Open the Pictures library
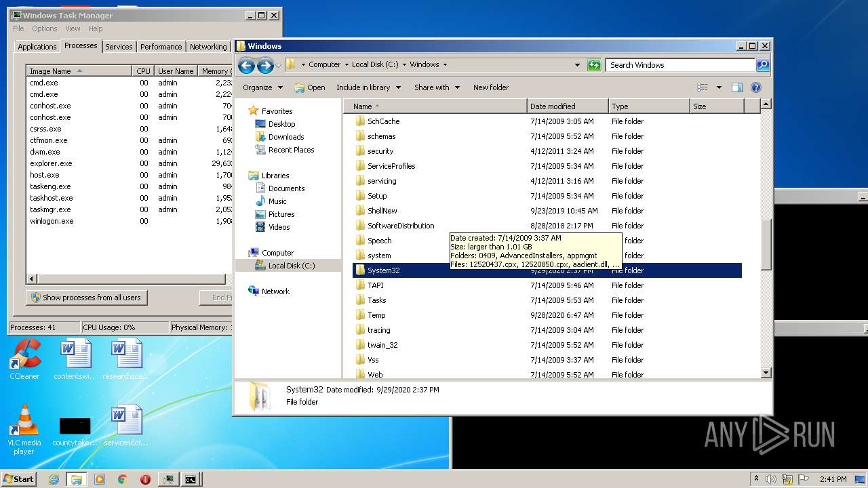The width and height of the screenshot is (868, 488). point(281,214)
